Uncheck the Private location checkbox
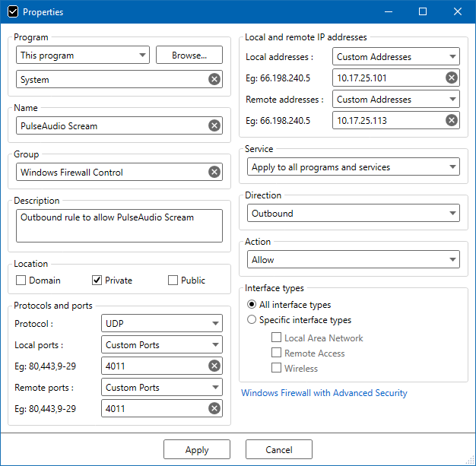The height and width of the screenshot is (466, 476). point(97,280)
